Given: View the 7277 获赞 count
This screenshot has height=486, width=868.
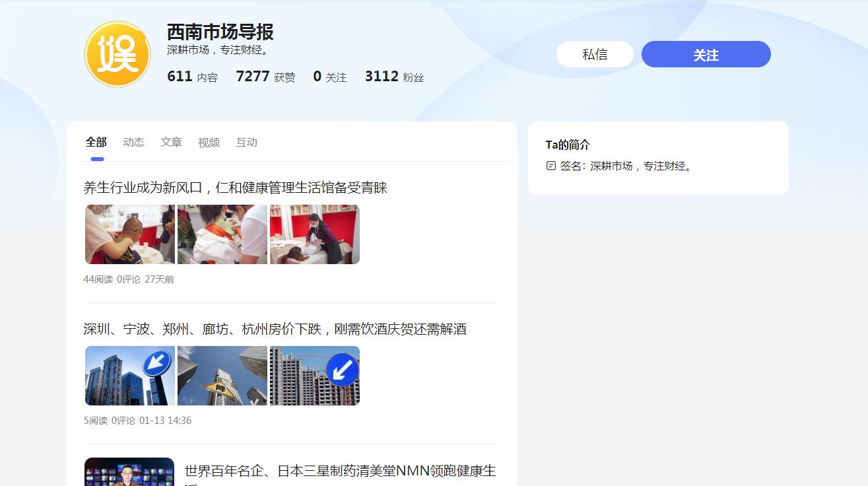Looking at the screenshot, I should click(265, 77).
